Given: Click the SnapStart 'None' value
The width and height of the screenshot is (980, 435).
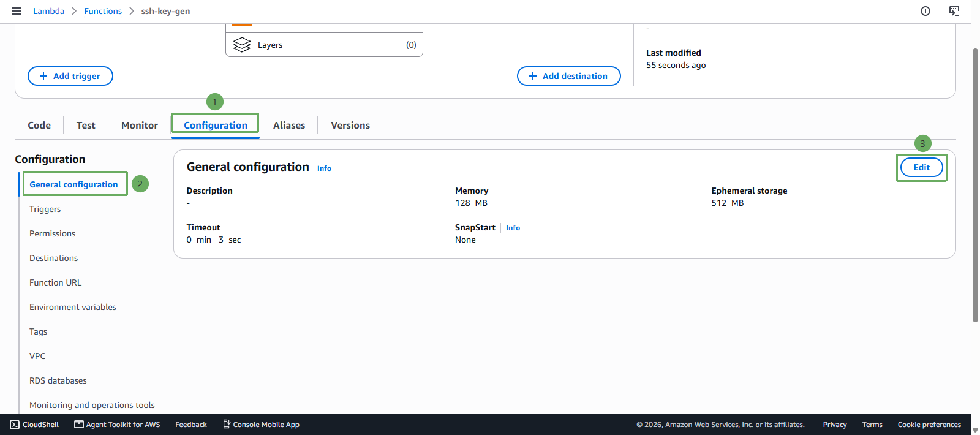Looking at the screenshot, I should (466, 240).
